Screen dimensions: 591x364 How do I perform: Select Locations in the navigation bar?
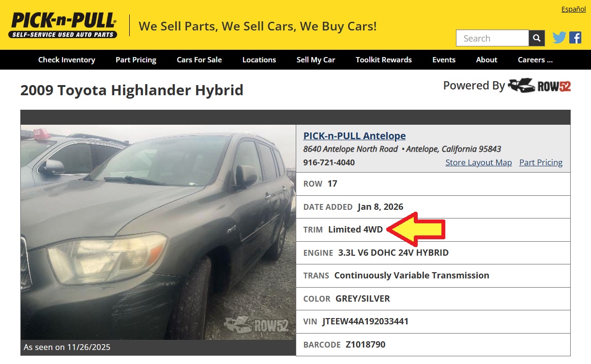(x=259, y=60)
